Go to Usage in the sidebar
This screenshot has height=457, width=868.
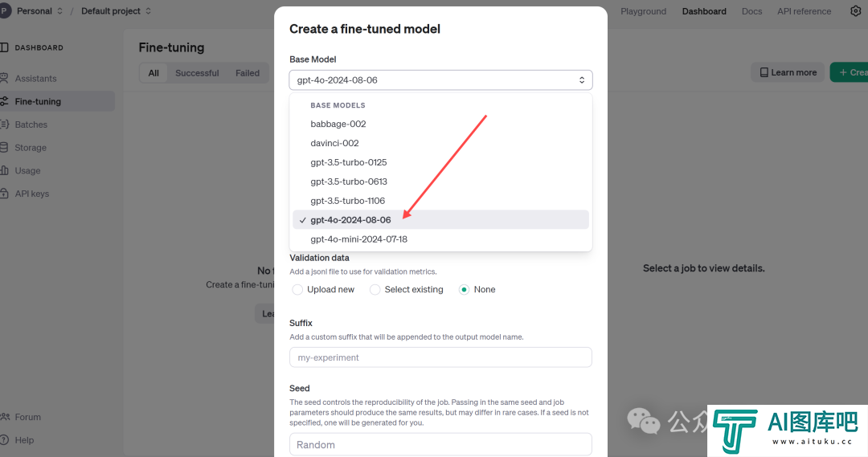[27, 170]
